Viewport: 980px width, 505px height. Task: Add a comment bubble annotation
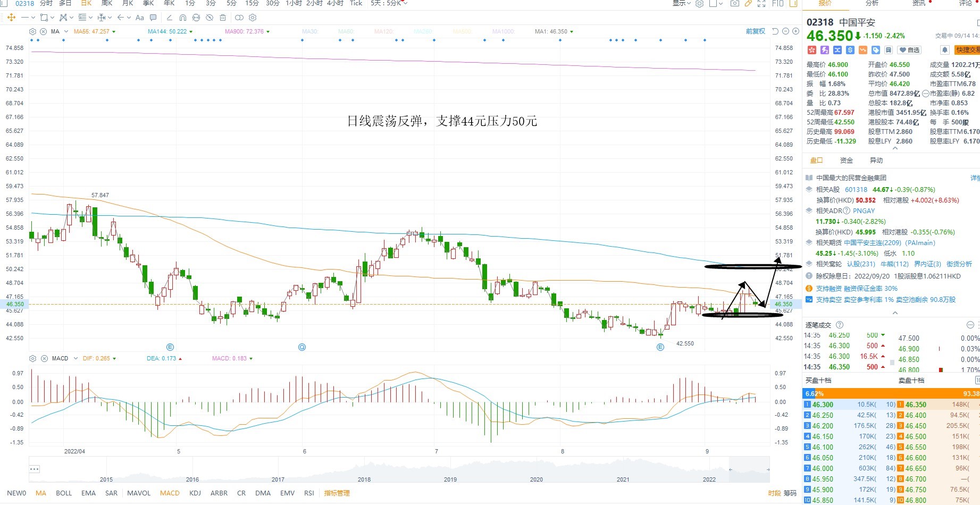tap(153, 18)
